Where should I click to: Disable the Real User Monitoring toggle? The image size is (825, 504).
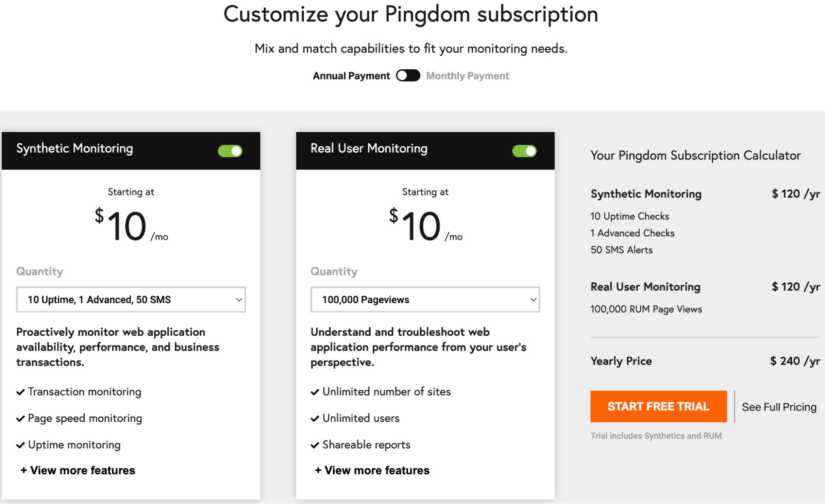(524, 151)
